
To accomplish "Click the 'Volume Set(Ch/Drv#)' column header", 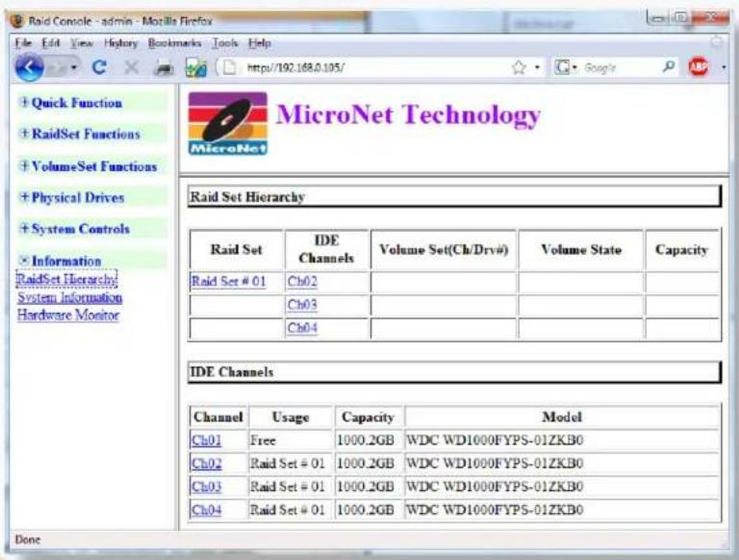I will pyautogui.click(x=444, y=249).
